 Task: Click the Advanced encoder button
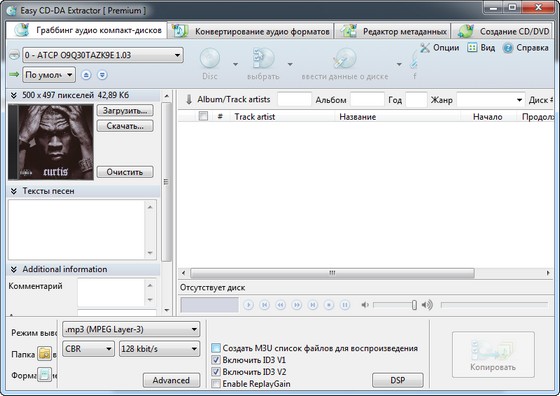coord(171,380)
